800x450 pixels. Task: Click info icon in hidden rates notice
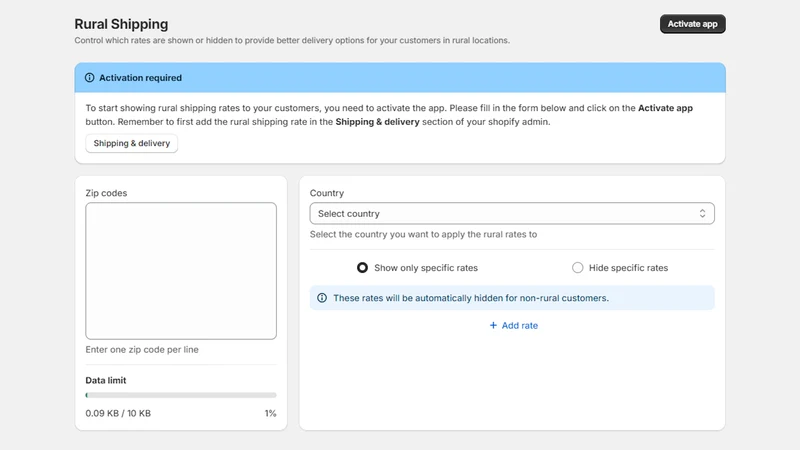pos(322,298)
